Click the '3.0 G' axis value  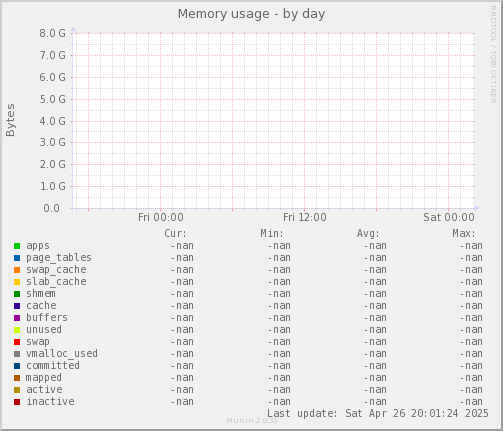(53, 143)
